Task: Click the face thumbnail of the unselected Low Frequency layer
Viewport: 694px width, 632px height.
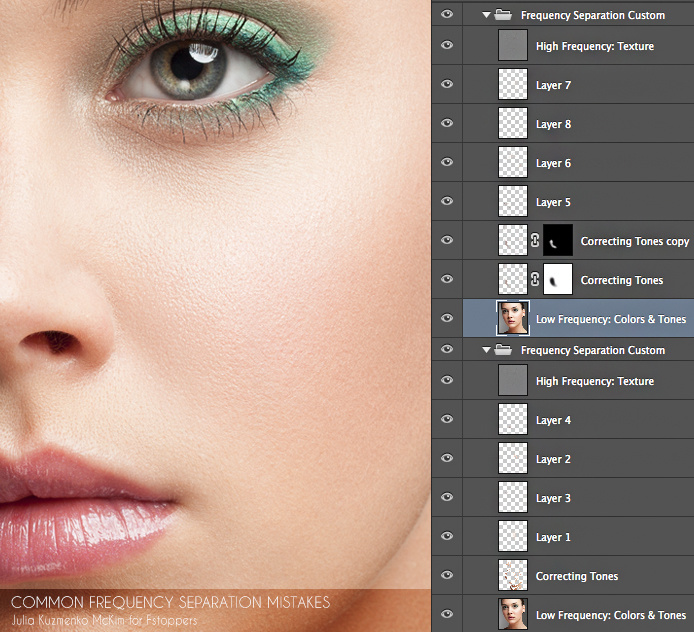Action: click(513, 614)
